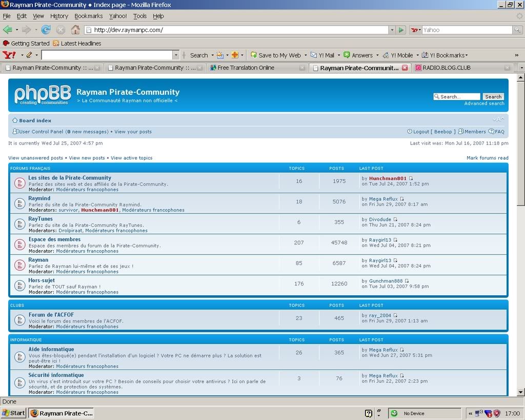Click the Save to My Web icon

click(254, 55)
